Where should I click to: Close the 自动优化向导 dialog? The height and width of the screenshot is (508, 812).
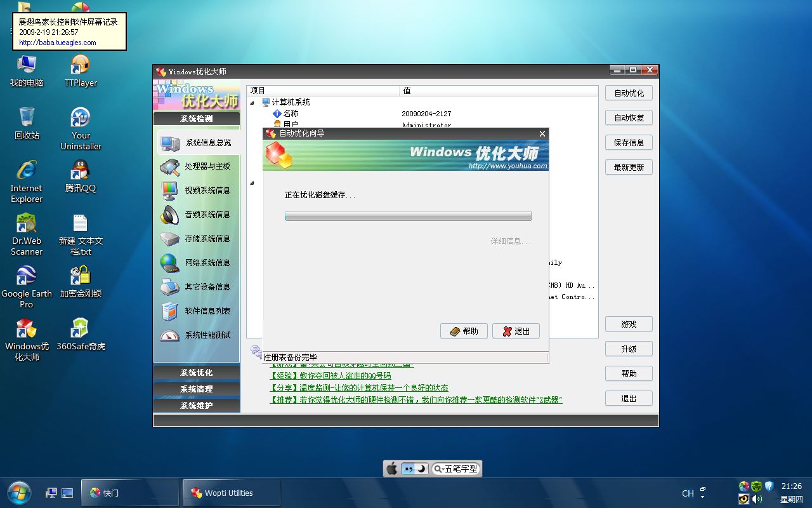(x=542, y=134)
